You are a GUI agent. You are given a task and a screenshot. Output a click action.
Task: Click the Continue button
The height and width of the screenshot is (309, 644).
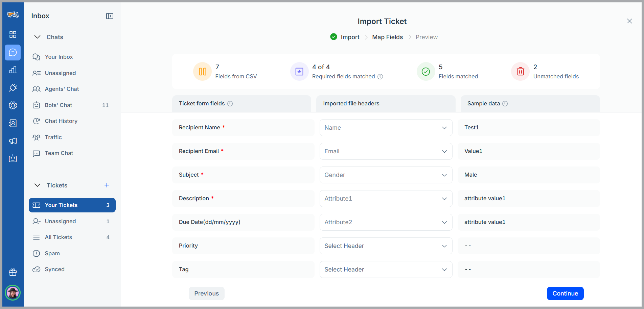(x=565, y=293)
